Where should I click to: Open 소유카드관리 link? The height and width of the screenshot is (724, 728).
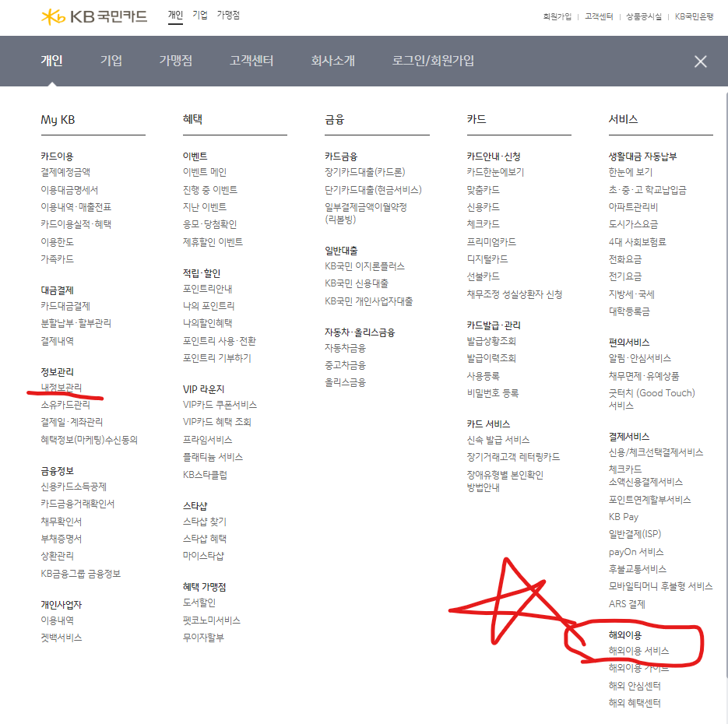point(65,405)
